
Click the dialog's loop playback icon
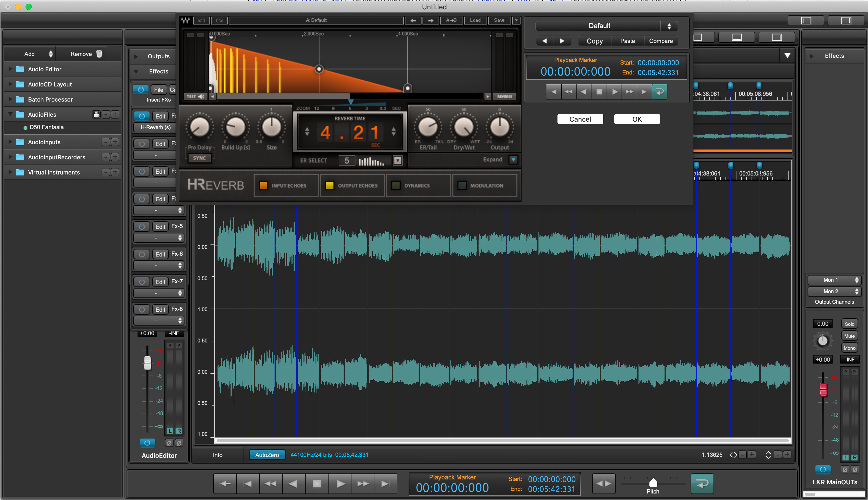[x=659, y=92]
